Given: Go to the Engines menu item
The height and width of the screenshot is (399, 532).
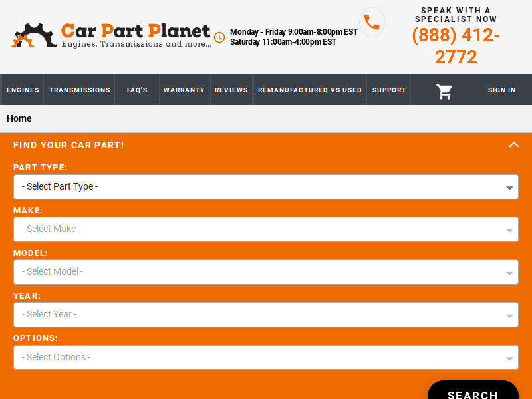Looking at the screenshot, I should coord(23,90).
